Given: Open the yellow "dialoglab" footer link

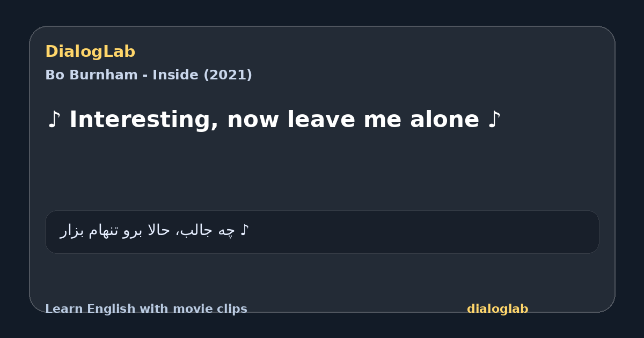Looking at the screenshot, I should click(x=497, y=309).
